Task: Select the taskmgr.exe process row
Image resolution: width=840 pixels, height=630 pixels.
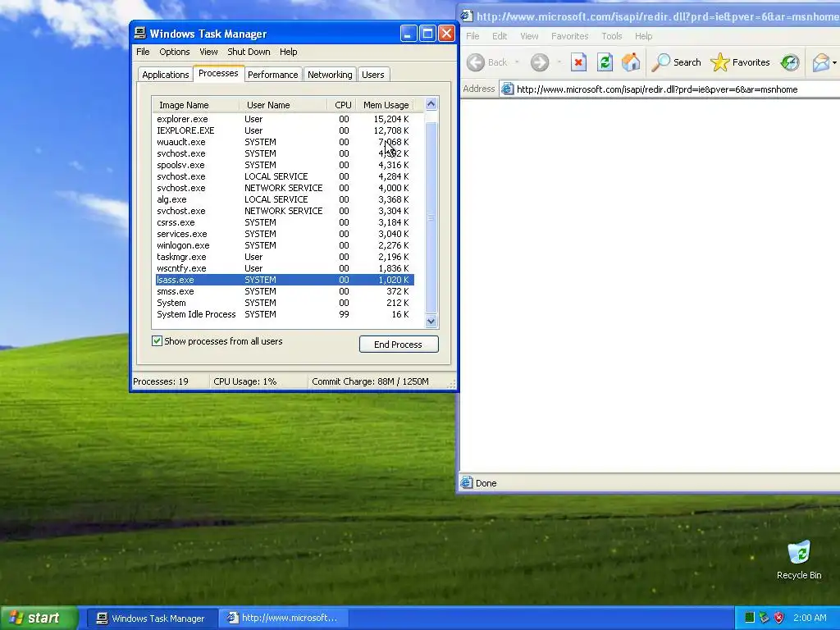Action: pos(285,257)
